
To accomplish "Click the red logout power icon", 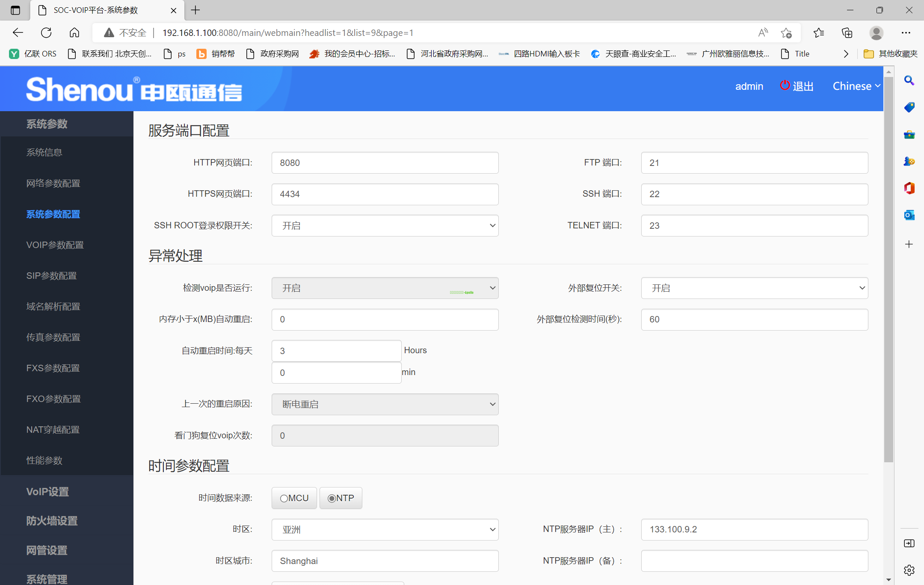I will pyautogui.click(x=785, y=85).
